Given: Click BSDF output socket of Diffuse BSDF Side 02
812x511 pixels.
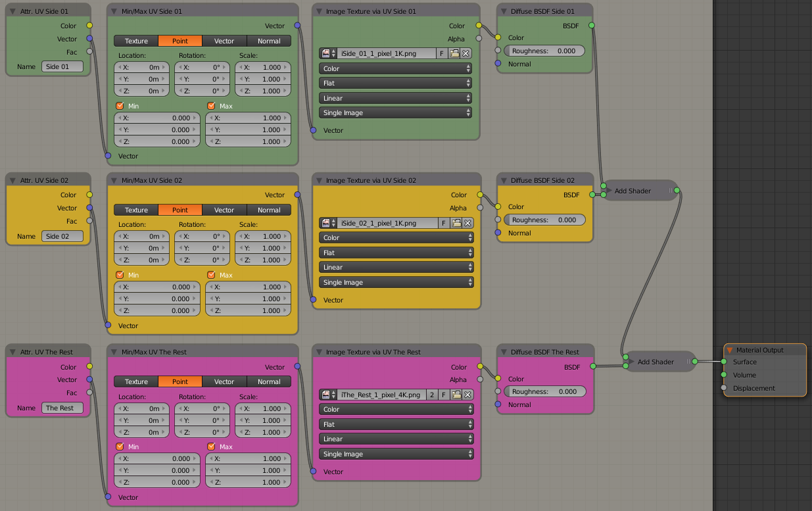Looking at the screenshot, I should point(591,195).
